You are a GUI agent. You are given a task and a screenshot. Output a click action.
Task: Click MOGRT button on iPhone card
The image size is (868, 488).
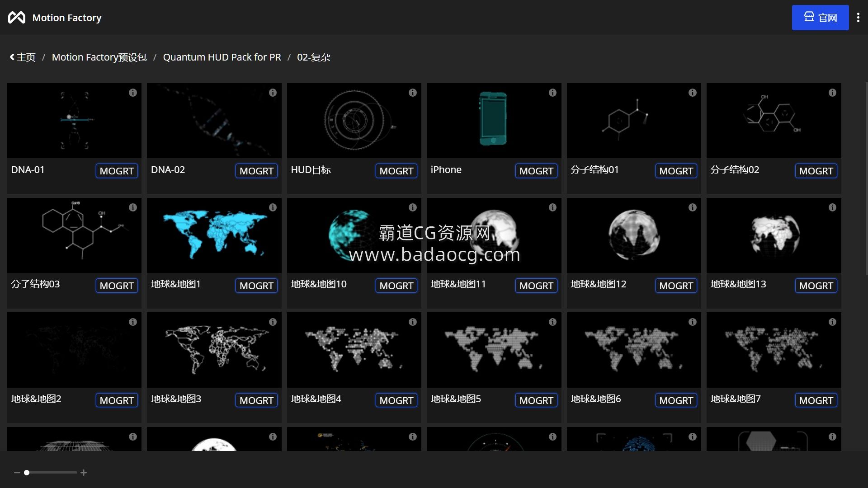(536, 171)
